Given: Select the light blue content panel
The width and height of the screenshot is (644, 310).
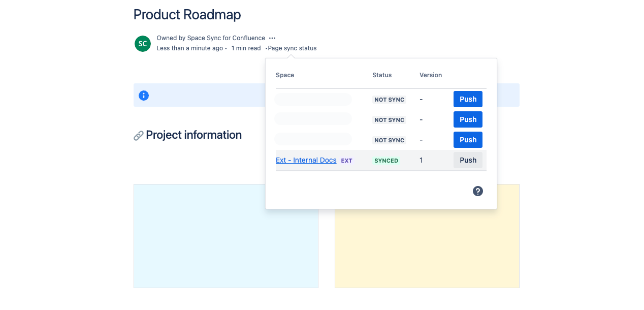Looking at the screenshot, I should click(x=226, y=236).
